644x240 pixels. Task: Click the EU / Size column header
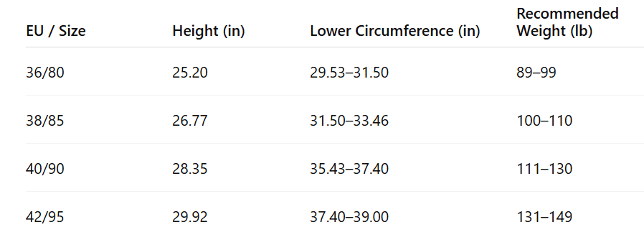(x=56, y=31)
